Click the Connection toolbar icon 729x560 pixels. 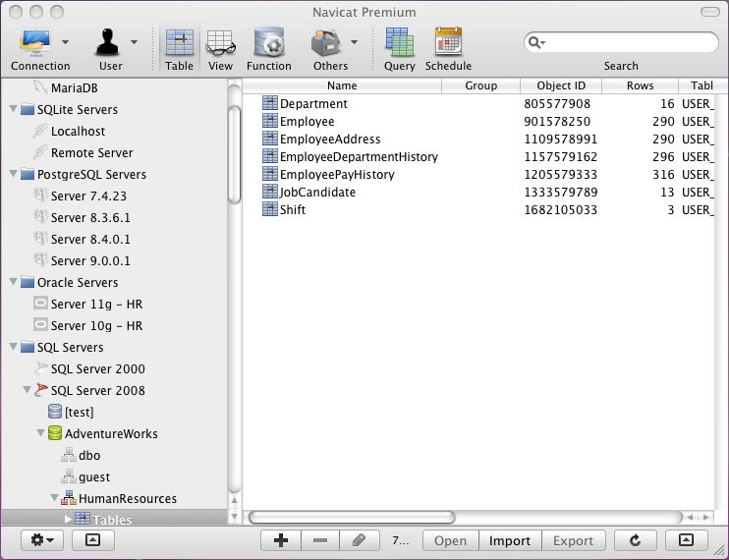[x=35, y=43]
